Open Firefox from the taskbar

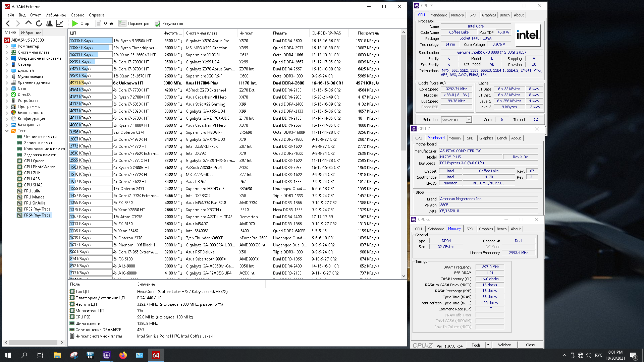123,355
